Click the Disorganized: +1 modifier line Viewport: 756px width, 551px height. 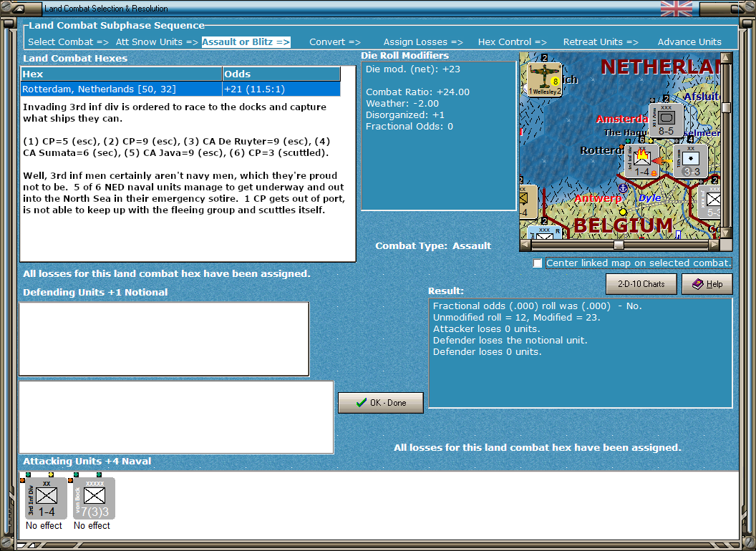(x=405, y=114)
